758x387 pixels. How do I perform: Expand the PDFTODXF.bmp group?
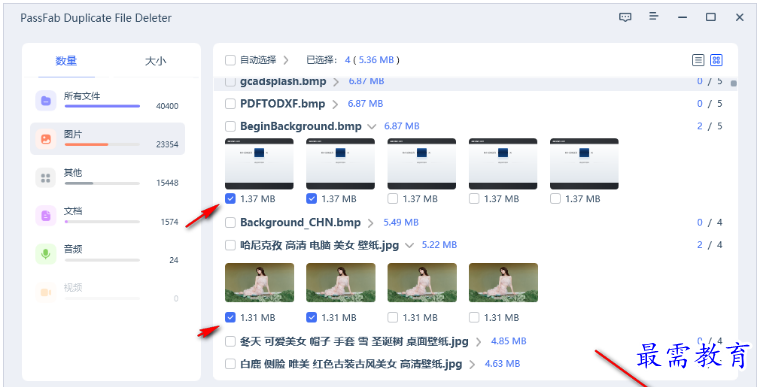[x=335, y=104]
